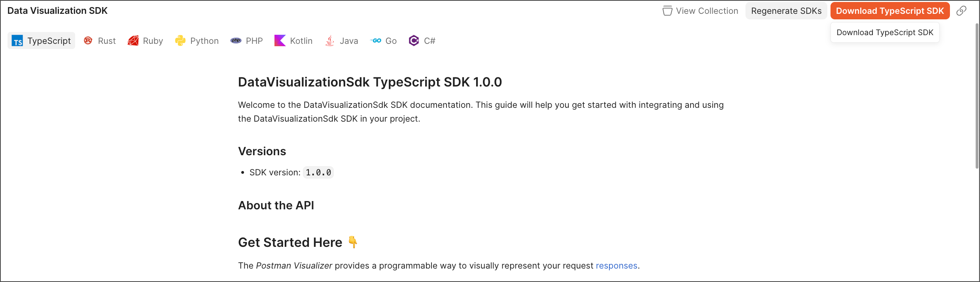Open the C# SDK tab
980x282 pixels.
pos(422,41)
